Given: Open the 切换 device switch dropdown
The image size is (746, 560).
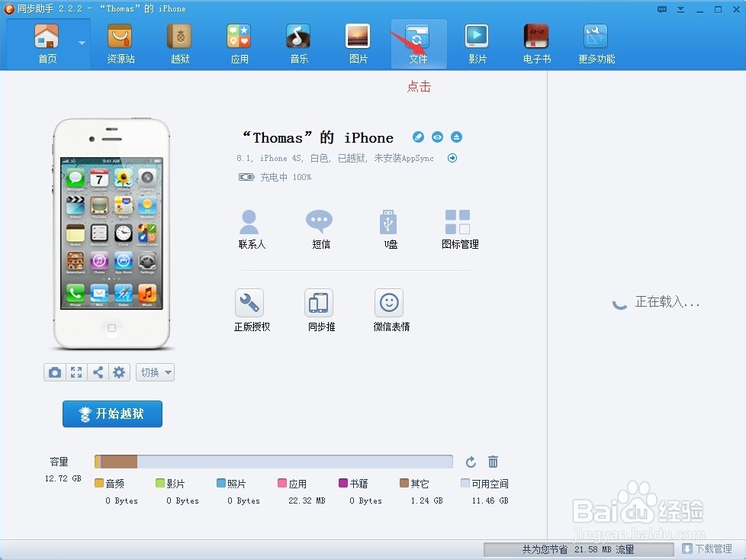Looking at the screenshot, I should pyautogui.click(x=155, y=372).
